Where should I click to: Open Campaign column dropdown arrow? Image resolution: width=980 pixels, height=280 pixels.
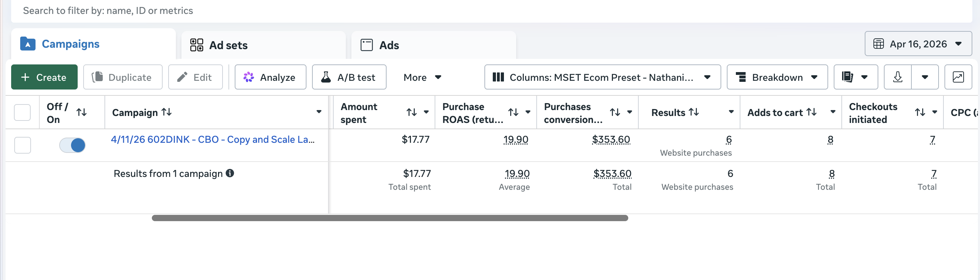pyautogui.click(x=319, y=112)
